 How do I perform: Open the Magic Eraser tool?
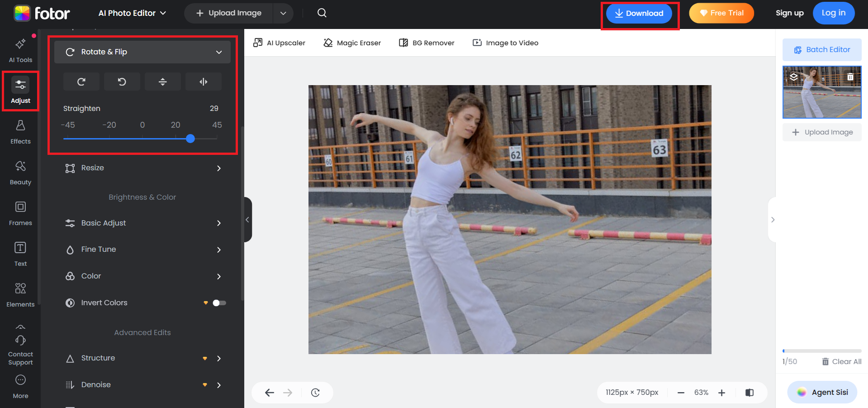point(352,43)
